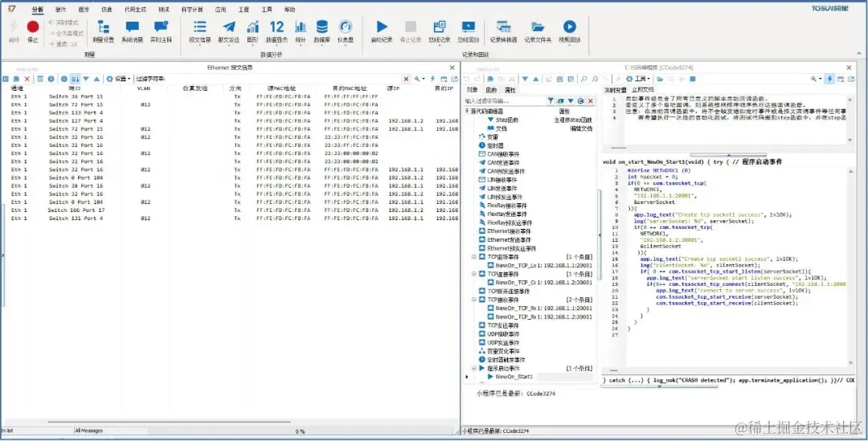
Task: Open 统计 statistics bar-chart icon
Action: pos(301,31)
